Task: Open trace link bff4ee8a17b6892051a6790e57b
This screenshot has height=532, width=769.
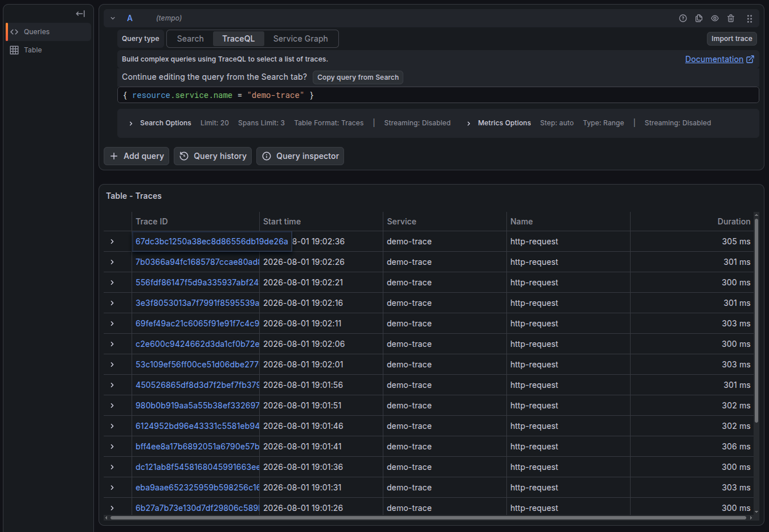Action: click(197, 447)
